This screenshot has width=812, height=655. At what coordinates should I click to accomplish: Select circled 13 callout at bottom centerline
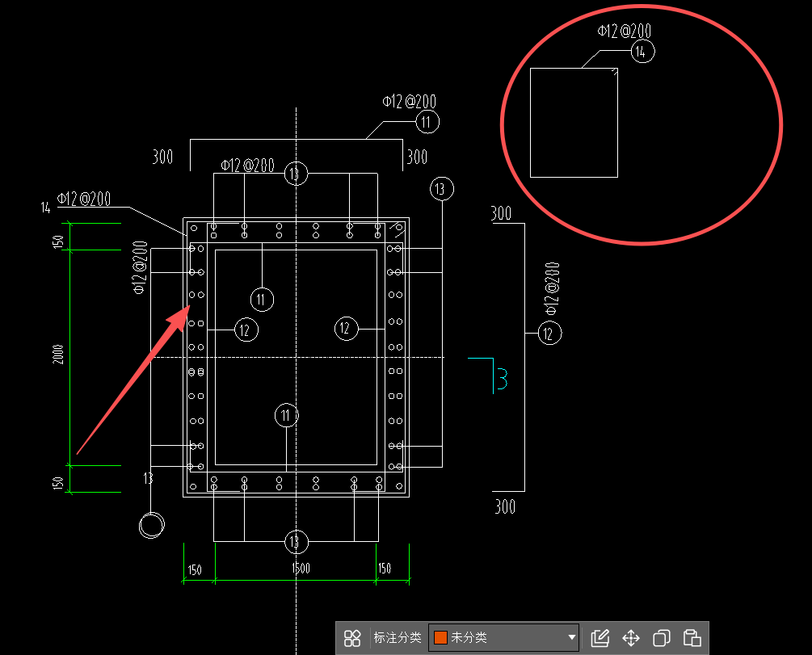[x=297, y=542]
